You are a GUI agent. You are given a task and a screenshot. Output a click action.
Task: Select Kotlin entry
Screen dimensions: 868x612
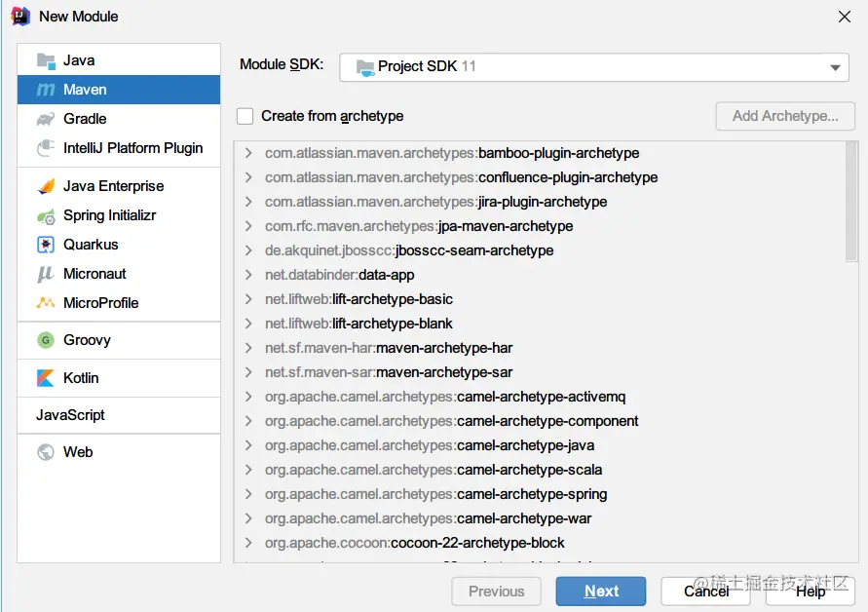click(119, 378)
